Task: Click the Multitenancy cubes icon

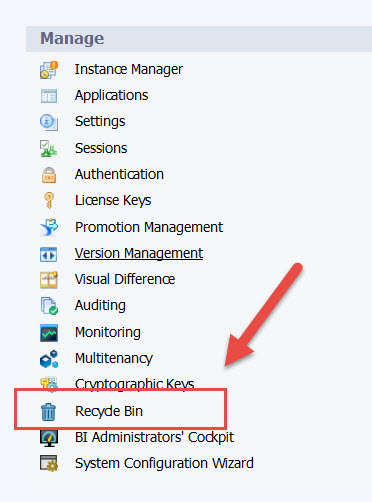Action: [49, 359]
